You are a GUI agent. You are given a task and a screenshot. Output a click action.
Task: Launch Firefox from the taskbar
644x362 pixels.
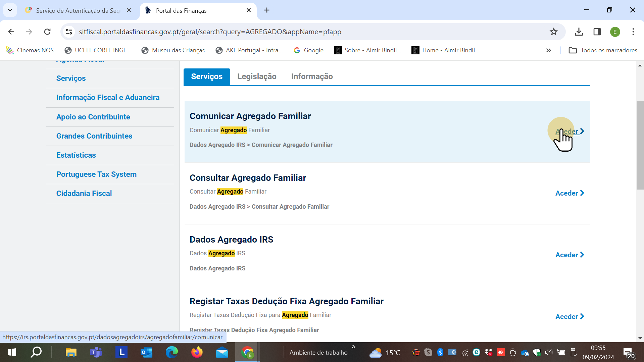197,352
